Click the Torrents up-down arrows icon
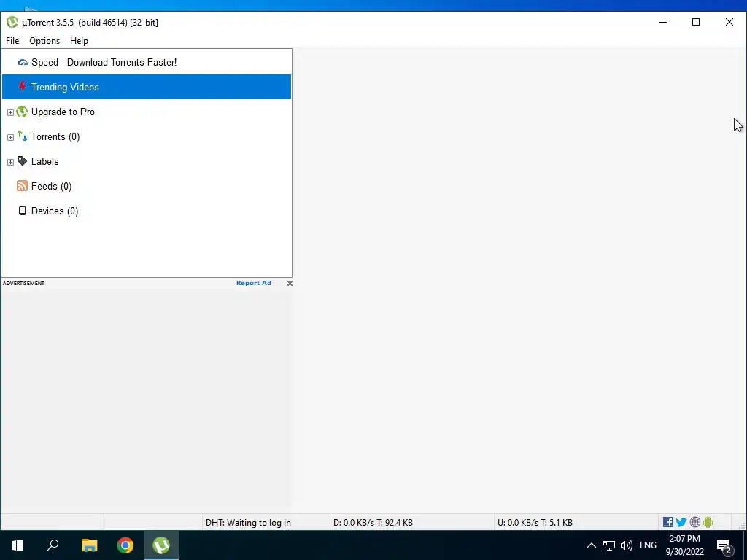The width and height of the screenshot is (747, 560). [x=22, y=136]
